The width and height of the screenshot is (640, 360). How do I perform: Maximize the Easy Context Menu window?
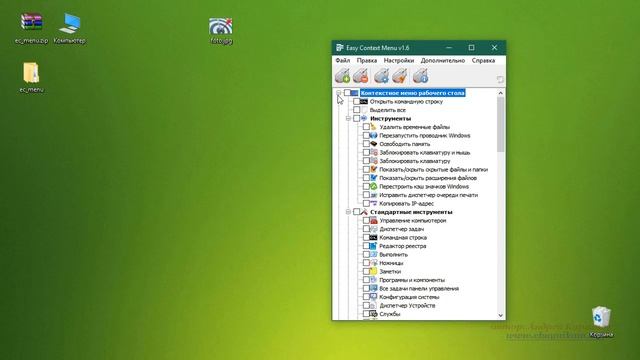471,48
